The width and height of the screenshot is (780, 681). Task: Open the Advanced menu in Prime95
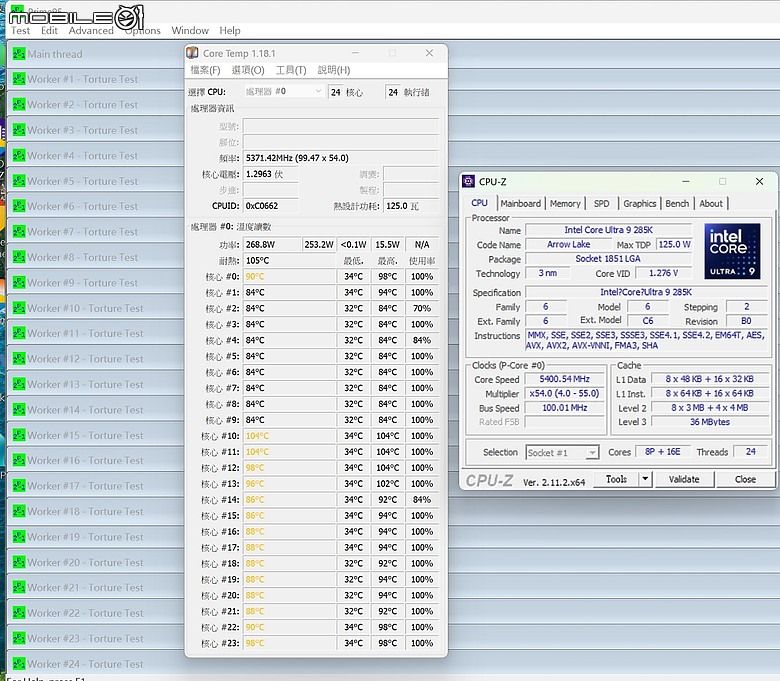click(91, 30)
